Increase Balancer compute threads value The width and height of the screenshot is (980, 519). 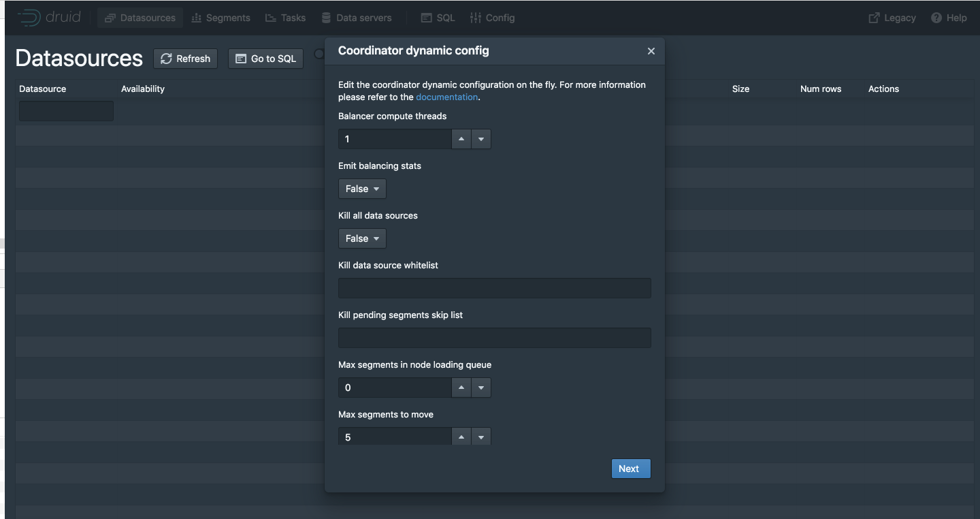(461, 139)
